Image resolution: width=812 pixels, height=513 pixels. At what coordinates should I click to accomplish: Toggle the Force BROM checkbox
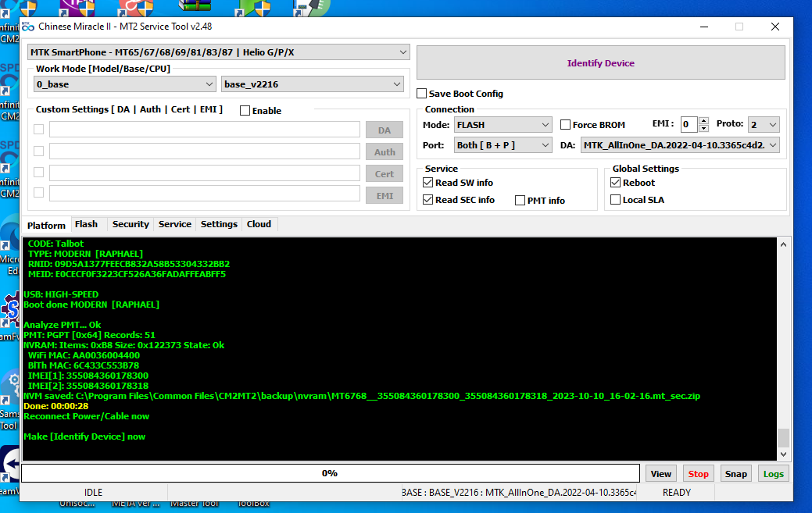pos(566,125)
